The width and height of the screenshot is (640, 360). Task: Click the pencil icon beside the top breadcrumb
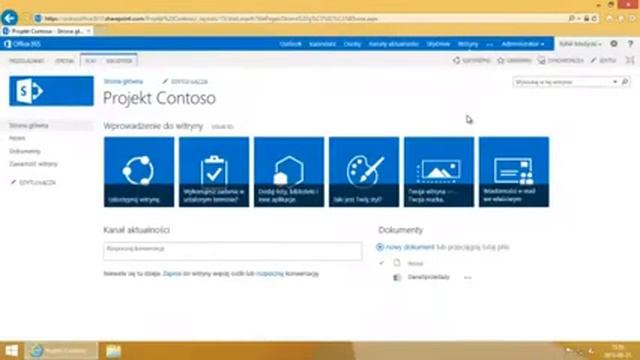click(165, 81)
